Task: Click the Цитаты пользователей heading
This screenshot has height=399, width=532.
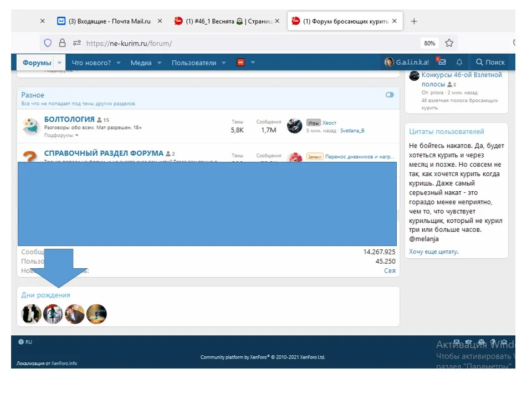Action: click(446, 132)
